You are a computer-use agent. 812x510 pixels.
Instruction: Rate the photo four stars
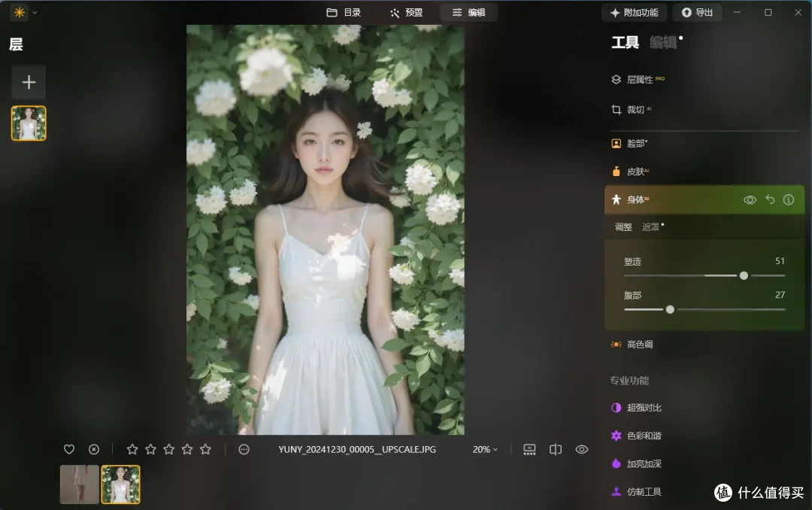pos(187,449)
